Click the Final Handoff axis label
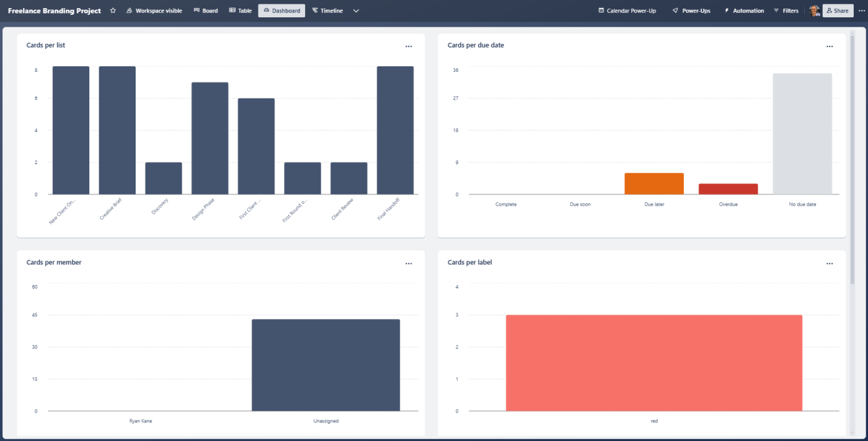868x441 pixels. (387, 209)
